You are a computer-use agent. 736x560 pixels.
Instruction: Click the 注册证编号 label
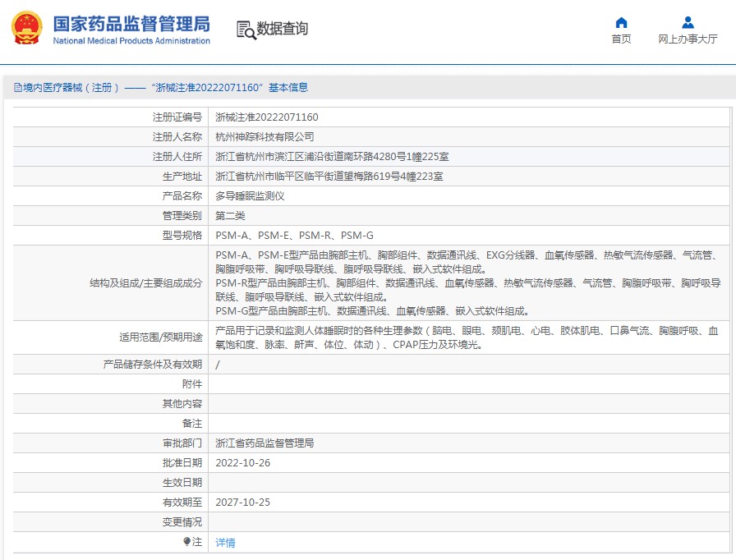pos(177,117)
